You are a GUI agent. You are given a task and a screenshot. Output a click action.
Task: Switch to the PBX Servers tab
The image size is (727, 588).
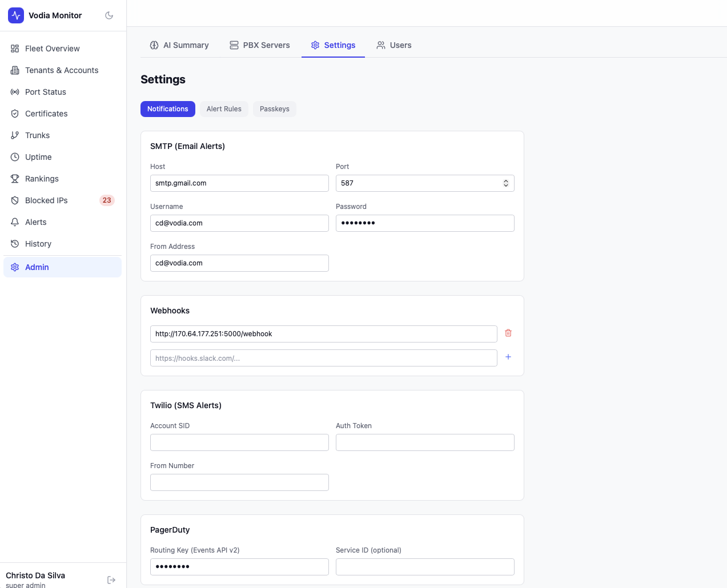tap(259, 45)
